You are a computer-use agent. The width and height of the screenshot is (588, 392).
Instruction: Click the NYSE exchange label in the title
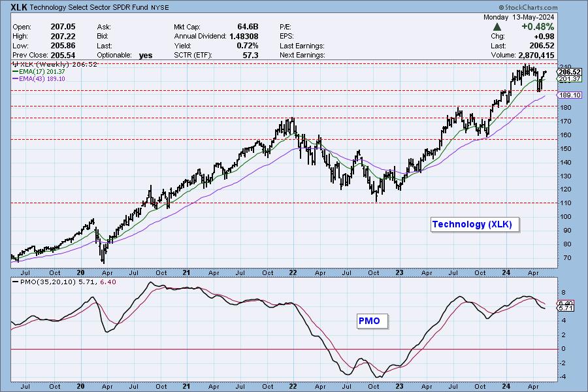click(x=160, y=7)
